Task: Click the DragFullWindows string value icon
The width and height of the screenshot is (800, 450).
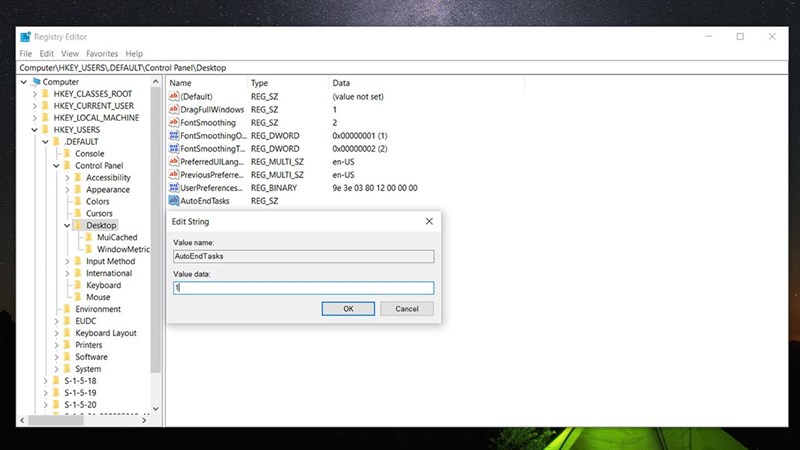Action: point(173,109)
